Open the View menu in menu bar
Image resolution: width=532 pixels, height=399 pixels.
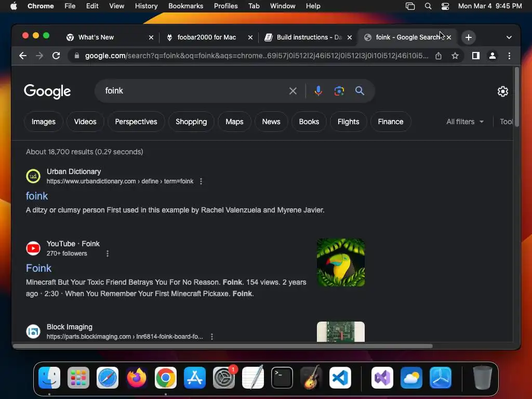116,6
